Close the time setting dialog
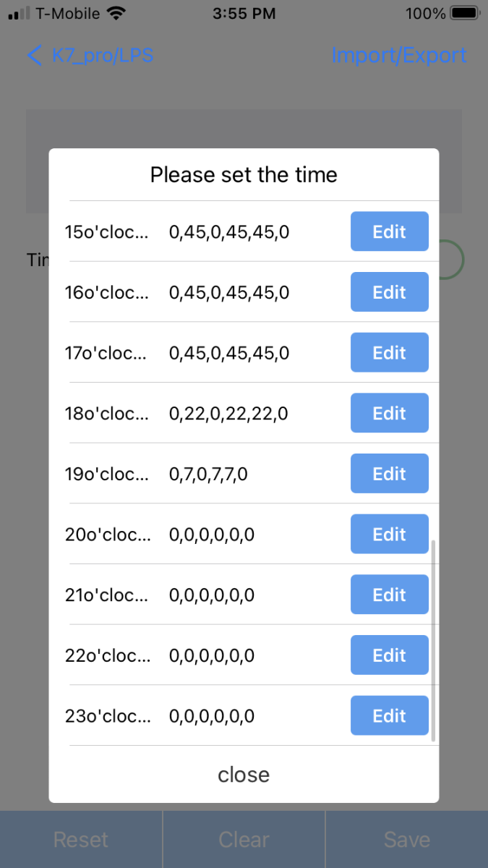The image size is (488, 868). click(x=244, y=775)
